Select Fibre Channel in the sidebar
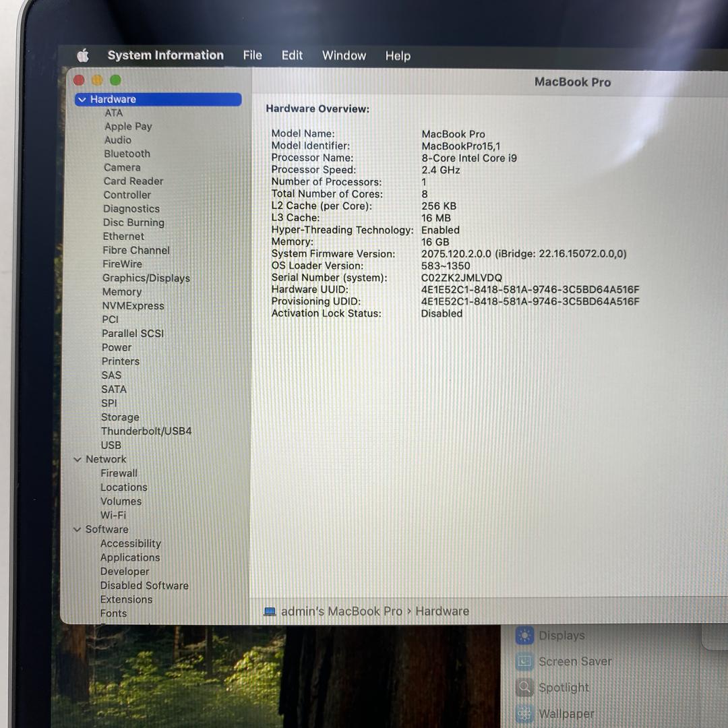728x728 pixels. 136,250
